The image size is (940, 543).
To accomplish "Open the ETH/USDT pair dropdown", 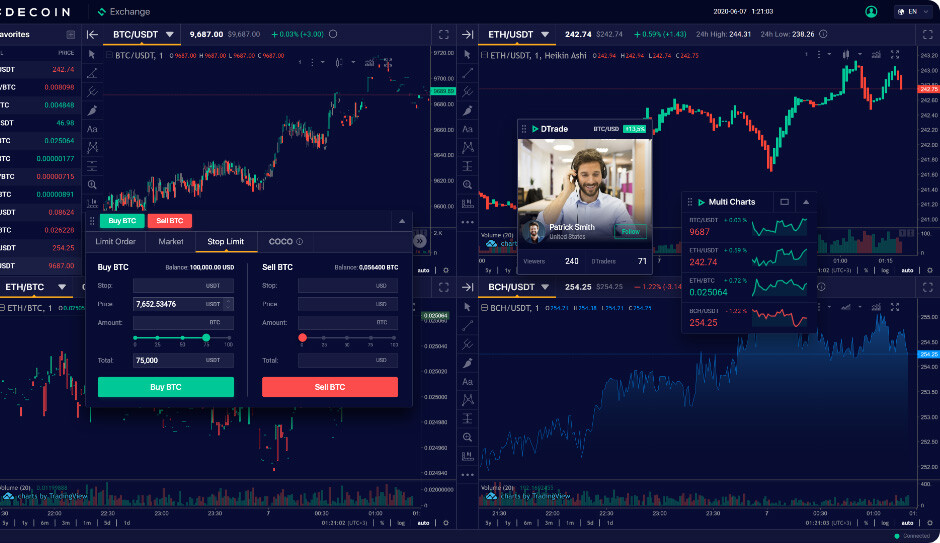I will coord(545,35).
